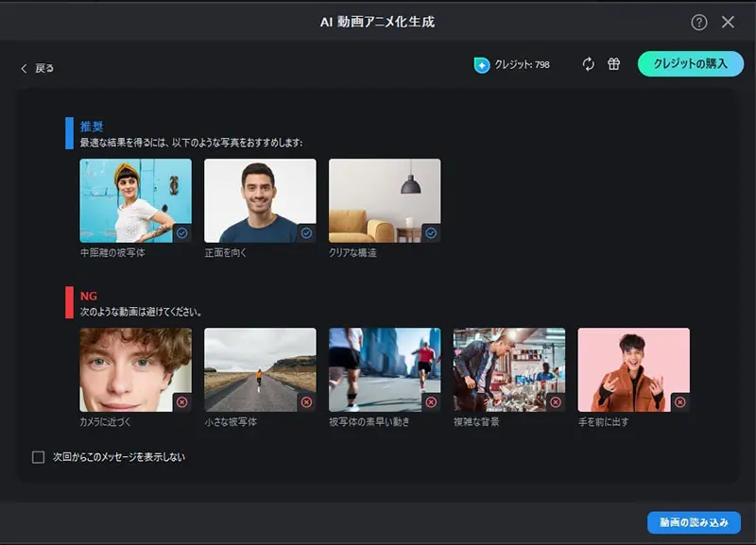
Task: Open the 手を前に出す NG example
Action: click(x=631, y=368)
